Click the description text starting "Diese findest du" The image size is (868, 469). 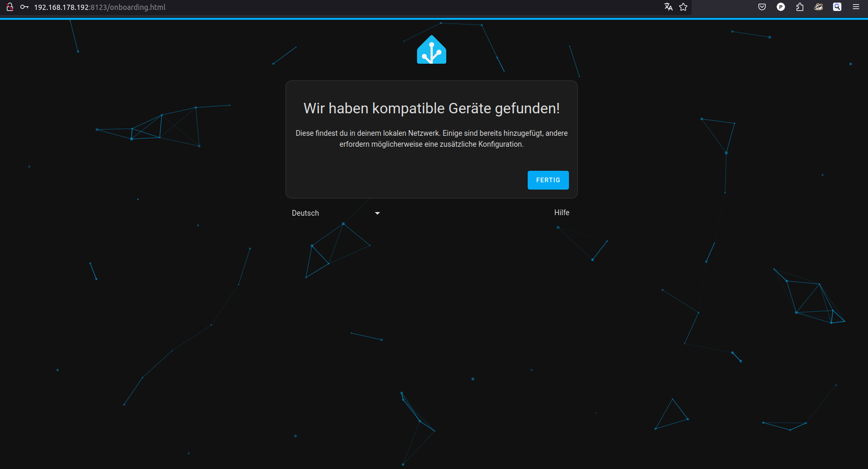click(432, 138)
